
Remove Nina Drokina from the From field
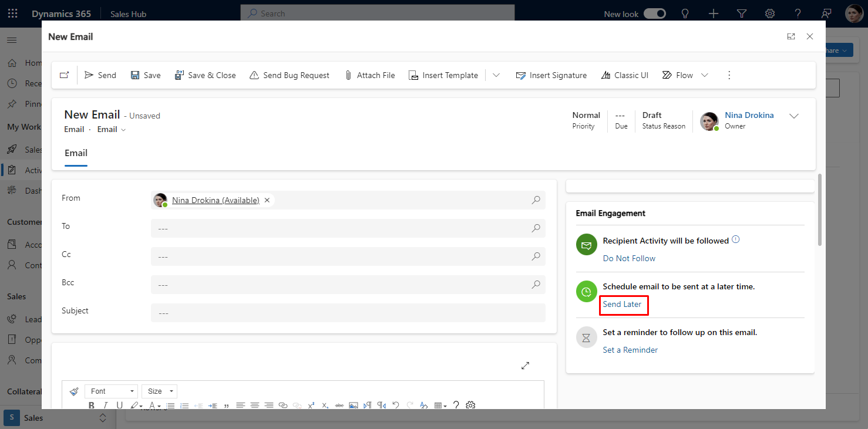click(267, 200)
